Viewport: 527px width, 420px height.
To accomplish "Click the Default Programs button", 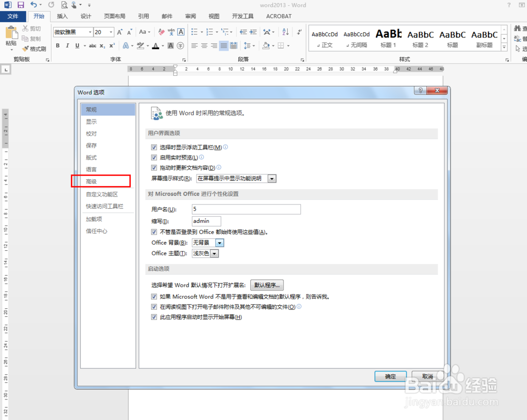I will (267, 285).
